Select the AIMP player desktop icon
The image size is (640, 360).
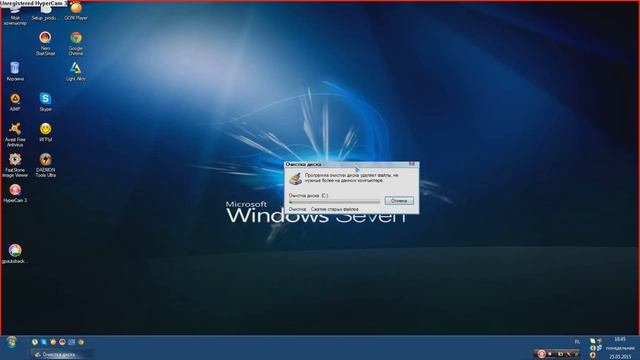[15, 102]
